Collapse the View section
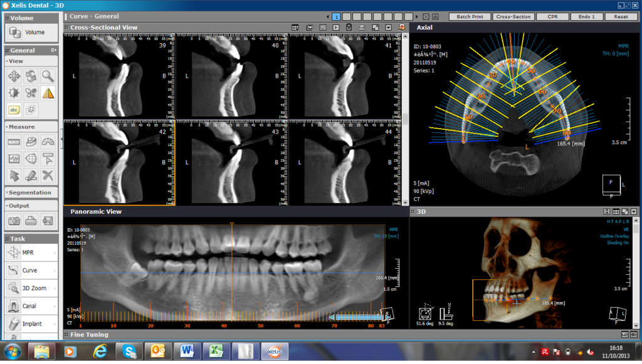Screen dimensions: 642x364 tap(16, 61)
